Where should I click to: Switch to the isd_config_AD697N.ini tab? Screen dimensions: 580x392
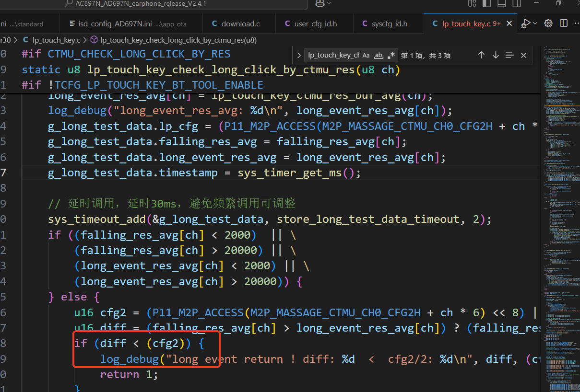[131, 23]
